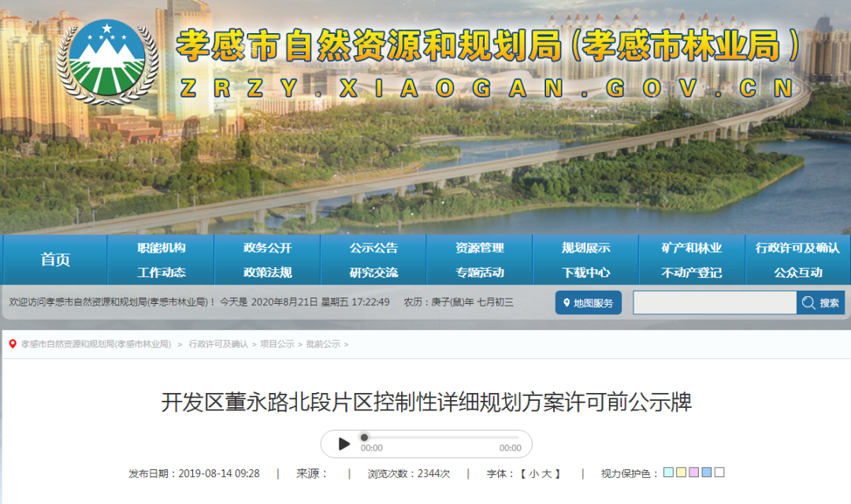Open the 首页 home menu

click(55, 260)
